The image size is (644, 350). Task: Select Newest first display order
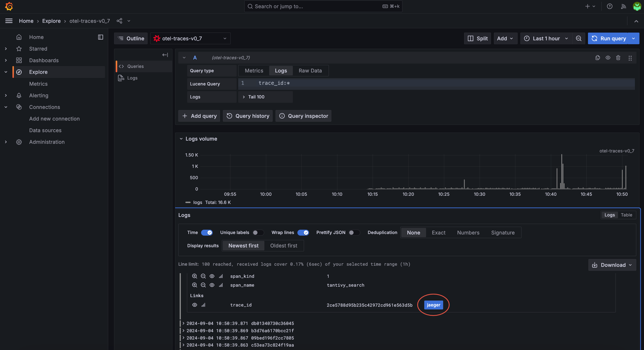243,246
